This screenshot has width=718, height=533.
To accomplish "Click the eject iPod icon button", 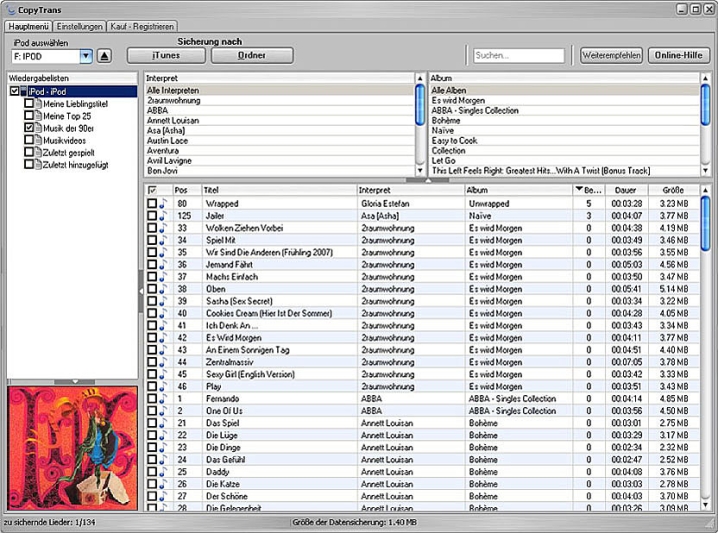I will tap(105, 56).
